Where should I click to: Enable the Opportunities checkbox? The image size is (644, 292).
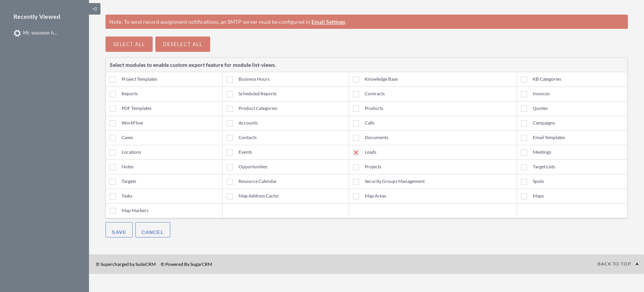pos(230,167)
